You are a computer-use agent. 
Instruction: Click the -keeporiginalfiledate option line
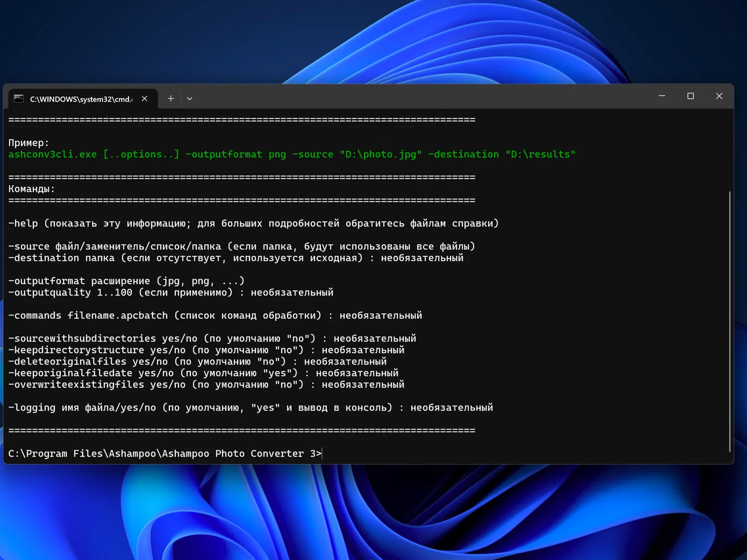(203, 373)
